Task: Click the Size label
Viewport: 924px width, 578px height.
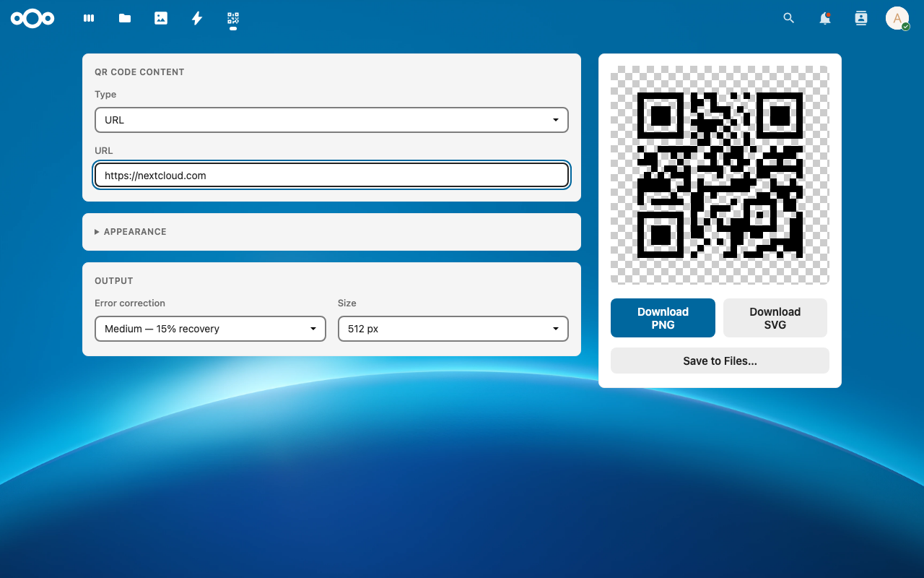Action: [347, 303]
